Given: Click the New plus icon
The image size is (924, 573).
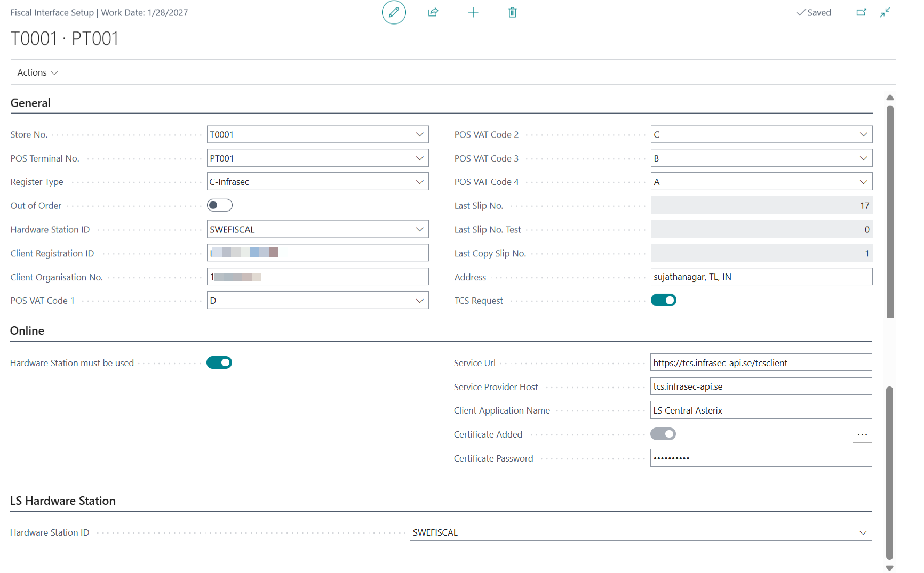Looking at the screenshot, I should [x=473, y=12].
